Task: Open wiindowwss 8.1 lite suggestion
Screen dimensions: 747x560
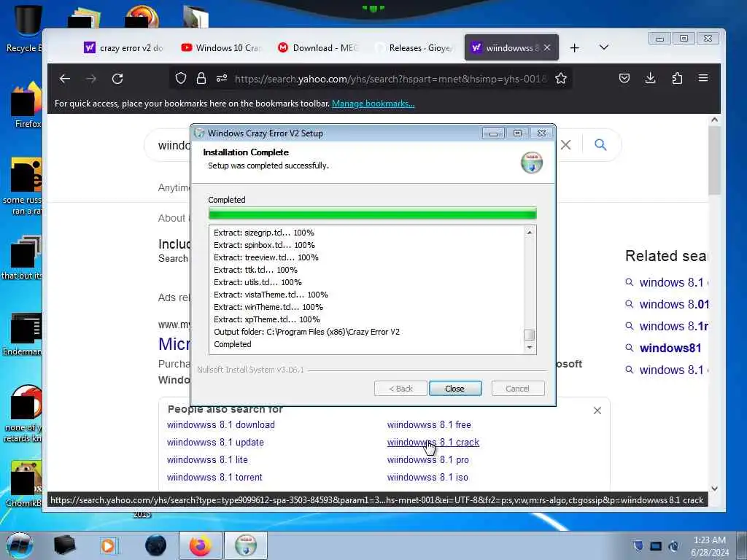Action: point(207,459)
